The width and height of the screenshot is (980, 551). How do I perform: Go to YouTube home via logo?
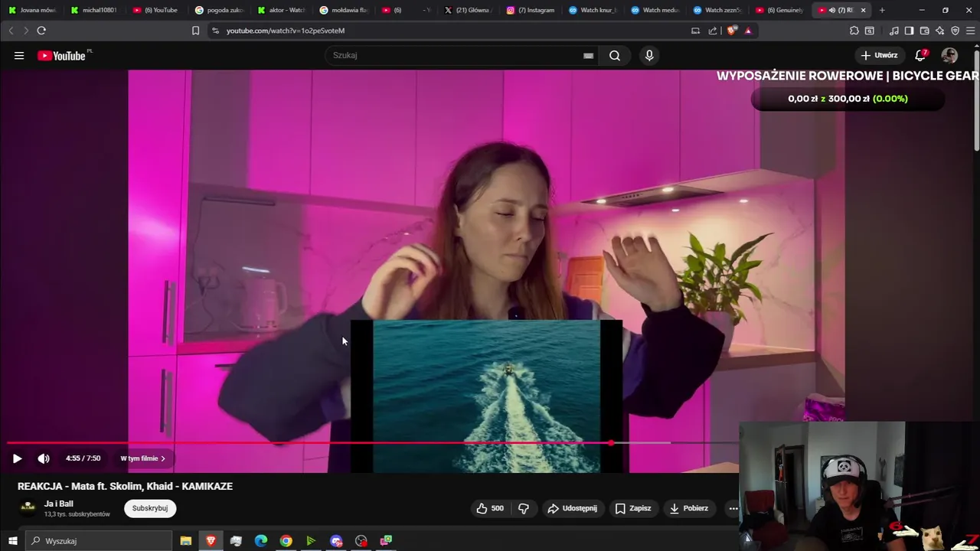[x=61, y=56]
